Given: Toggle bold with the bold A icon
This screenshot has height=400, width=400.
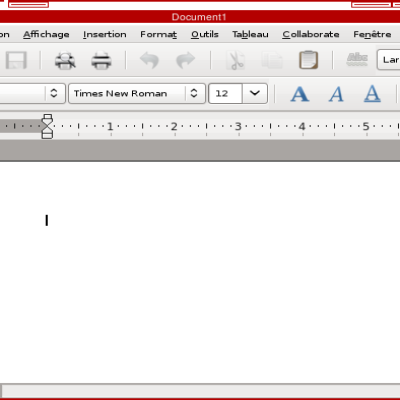Looking at the screenshot, I should 300,94.
